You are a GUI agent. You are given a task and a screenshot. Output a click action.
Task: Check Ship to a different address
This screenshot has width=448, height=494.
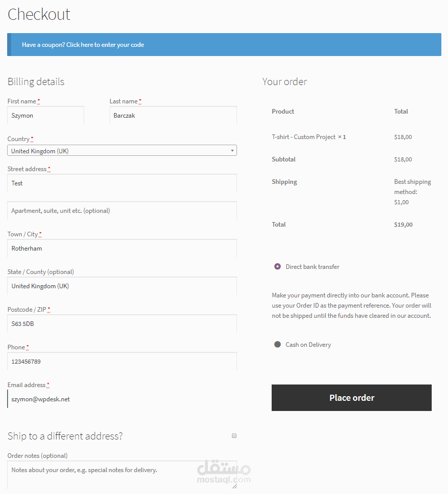[x=234, y=435]
